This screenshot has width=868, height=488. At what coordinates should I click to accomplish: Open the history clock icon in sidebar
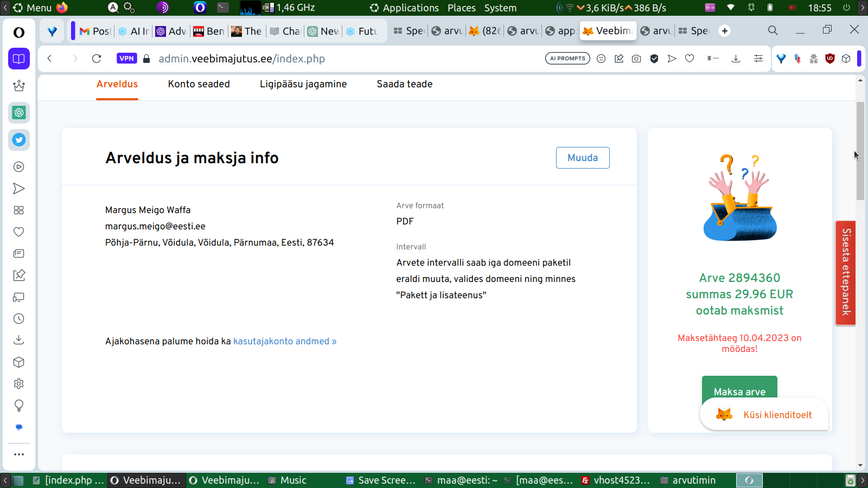[x=19, y=319]
